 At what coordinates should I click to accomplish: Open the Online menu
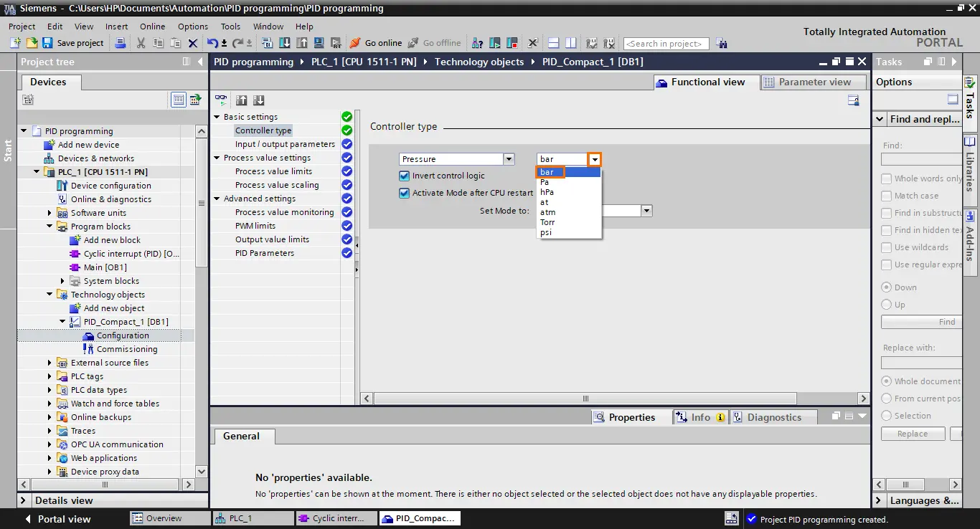tap(152, 27)
